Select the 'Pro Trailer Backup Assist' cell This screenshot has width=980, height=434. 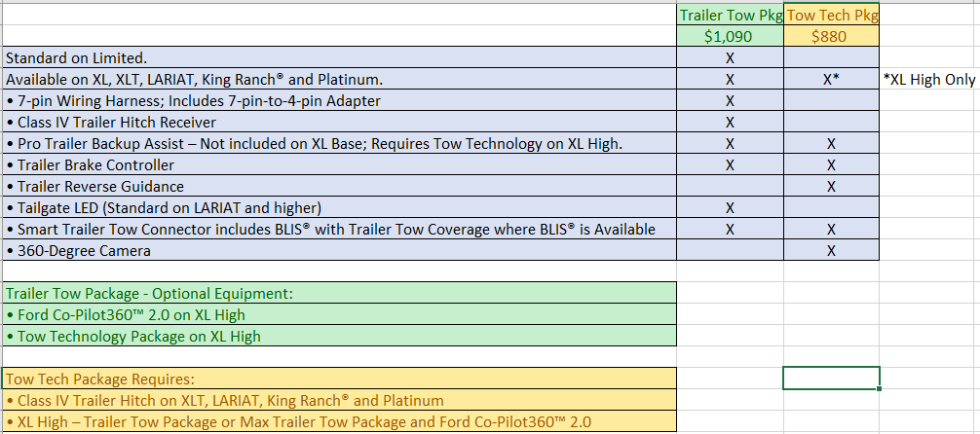(339, 144)
